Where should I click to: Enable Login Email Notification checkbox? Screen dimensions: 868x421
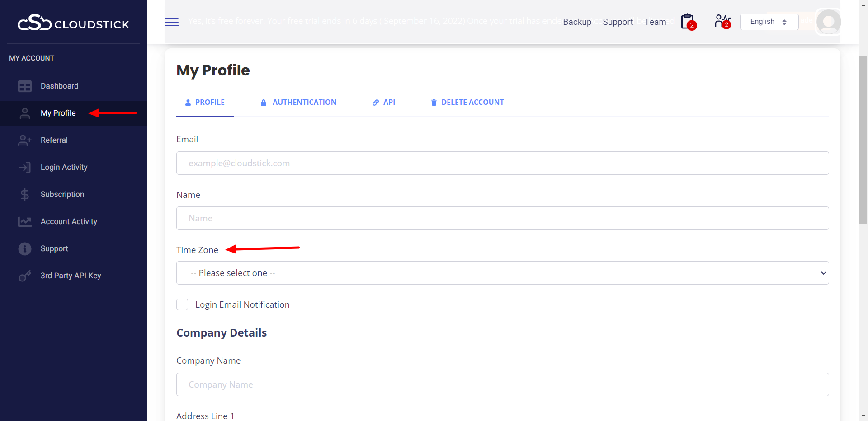[x=182, y=304]
